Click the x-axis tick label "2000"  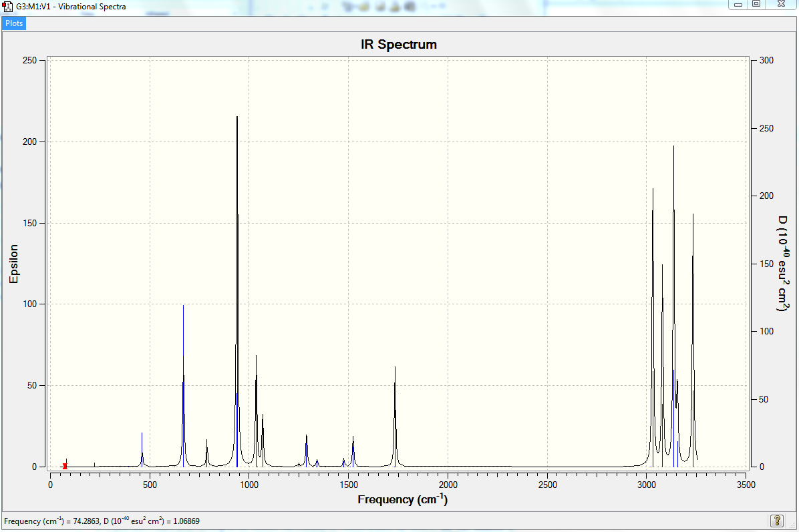448,485
